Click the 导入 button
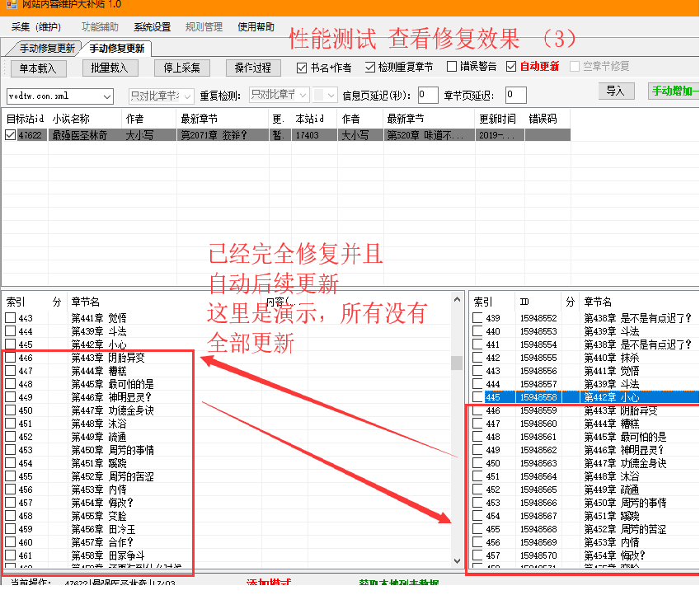The height and width of the screenshot is (595, 700). coord(615,91)
